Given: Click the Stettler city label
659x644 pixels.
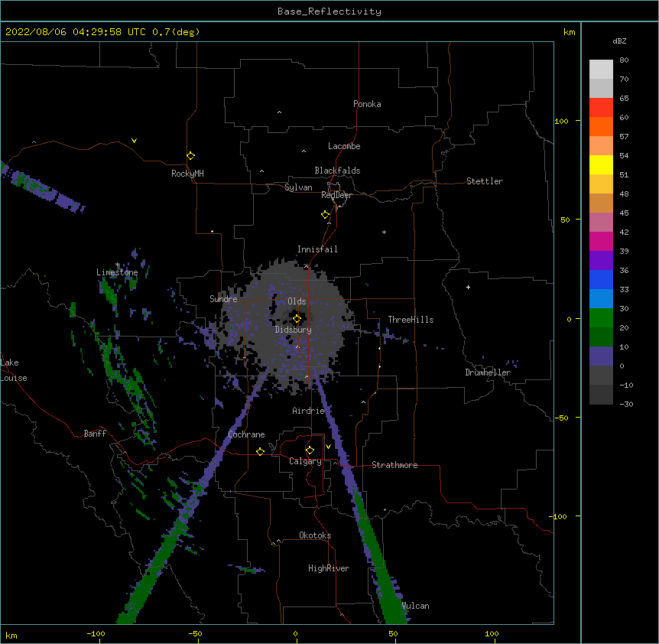Looking at the screenshot, I should click(485, 181).
